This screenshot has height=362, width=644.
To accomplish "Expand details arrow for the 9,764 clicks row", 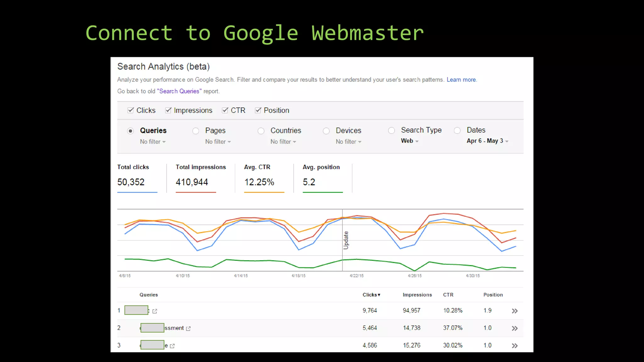I will [x=514, y=311].
